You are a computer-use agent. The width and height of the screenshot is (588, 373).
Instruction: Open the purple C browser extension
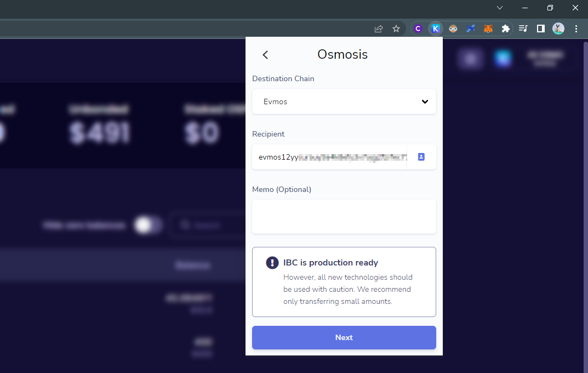[x=418, y=29]
